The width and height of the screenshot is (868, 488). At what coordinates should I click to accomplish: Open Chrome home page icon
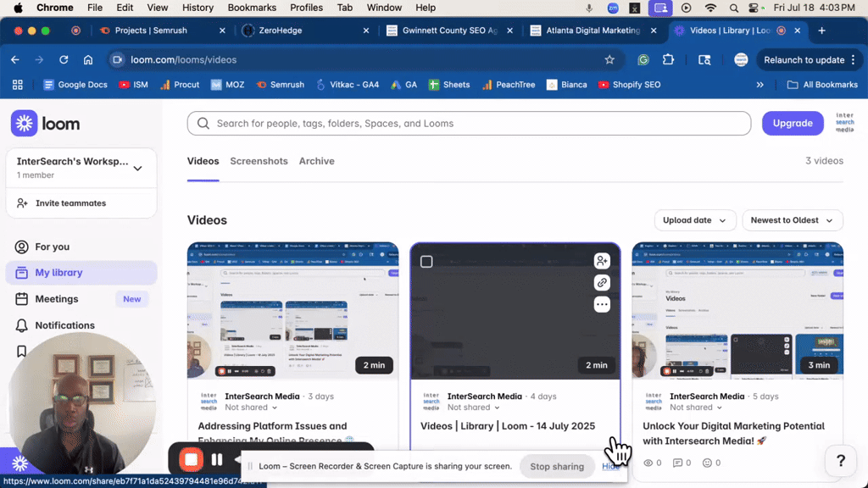click(x=88, y=60)
